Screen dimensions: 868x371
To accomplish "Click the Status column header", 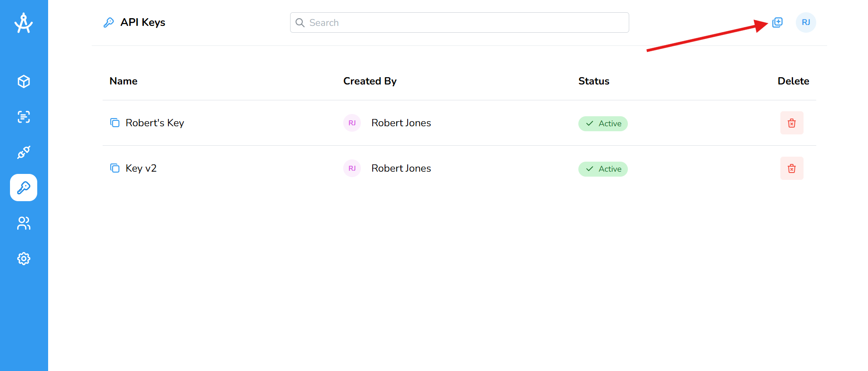I will click(x=593, y=81).
